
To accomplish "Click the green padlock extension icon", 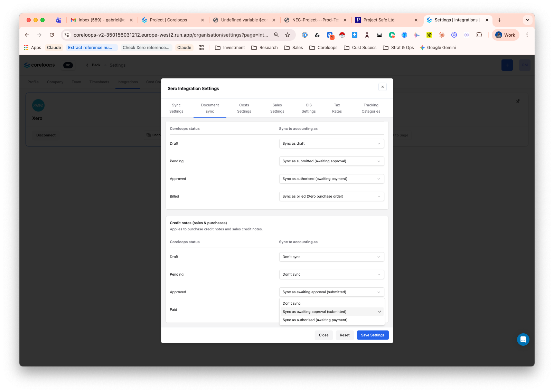I will click(x=392, y=35).
